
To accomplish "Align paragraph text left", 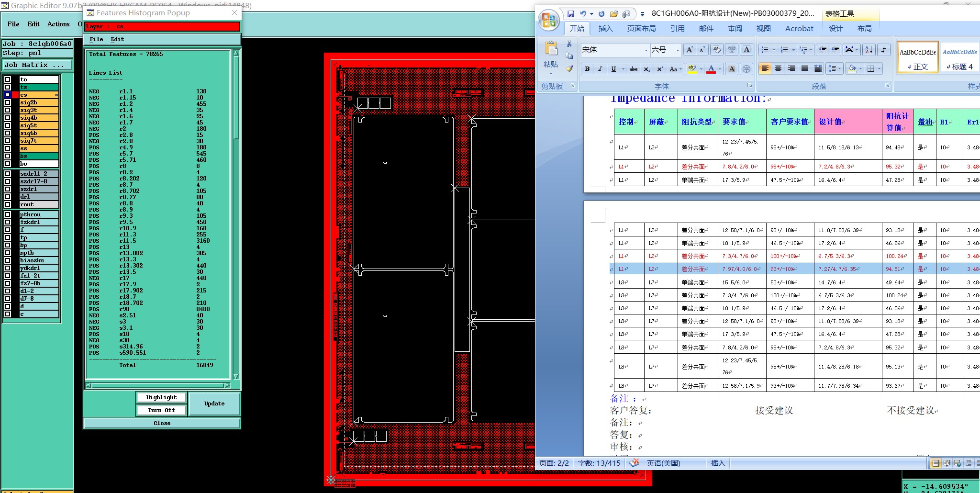I will 765,69.
